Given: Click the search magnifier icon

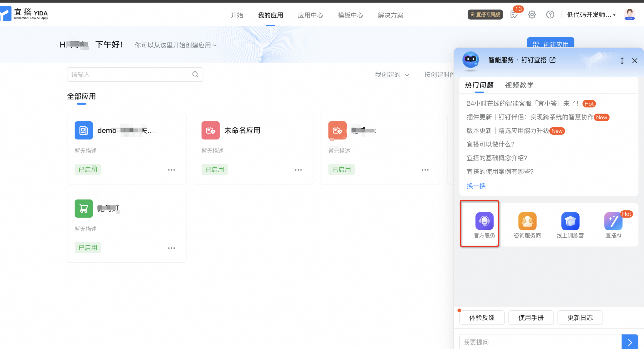Looking at the screenshot, I should (195, 75).
